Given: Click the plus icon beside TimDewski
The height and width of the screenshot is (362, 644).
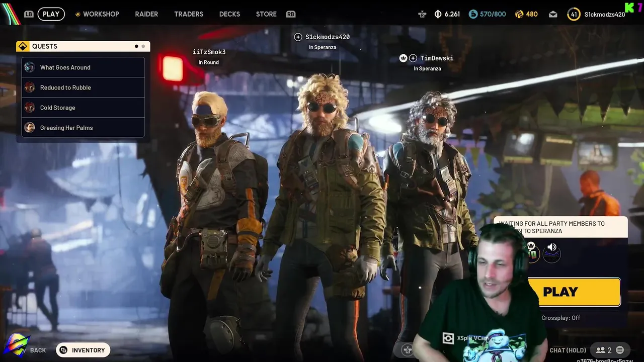Looking at the screenshot, I should (413, 58).
